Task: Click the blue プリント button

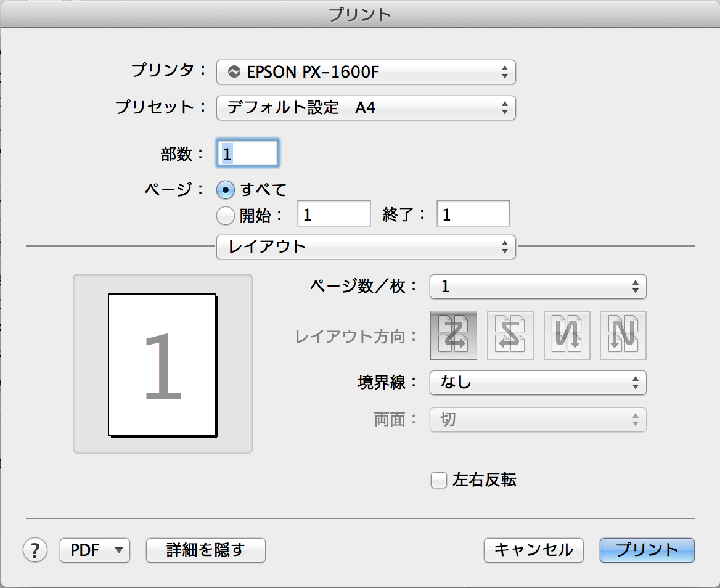Action: tap(647, 550)
